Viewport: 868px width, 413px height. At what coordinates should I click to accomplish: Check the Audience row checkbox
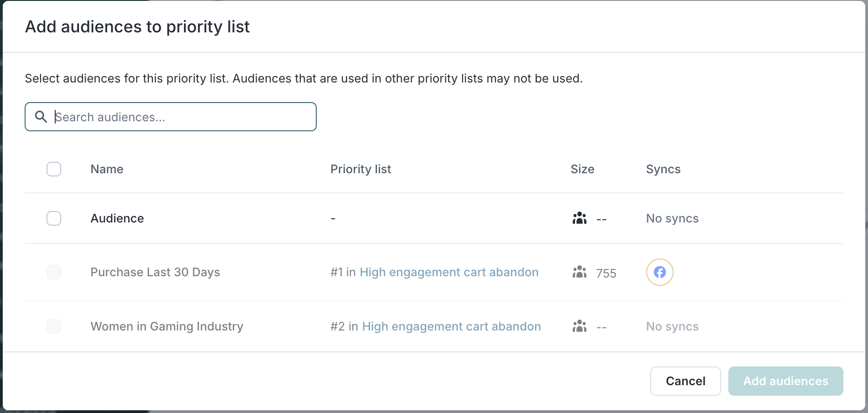click(54, 218)
